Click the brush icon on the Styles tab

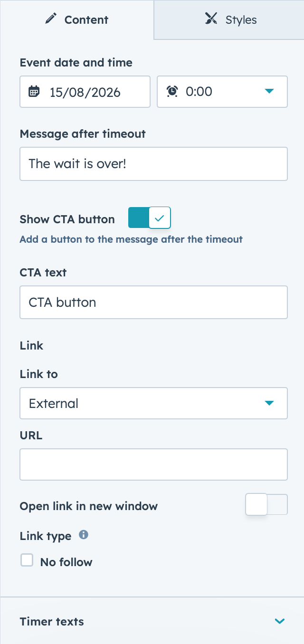click(211, 19)
